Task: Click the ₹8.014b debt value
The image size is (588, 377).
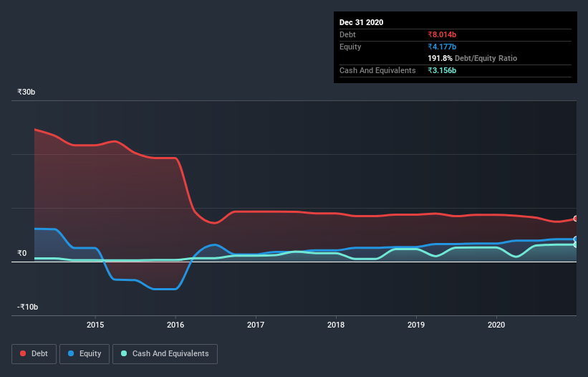Action: tap(442, 34)
